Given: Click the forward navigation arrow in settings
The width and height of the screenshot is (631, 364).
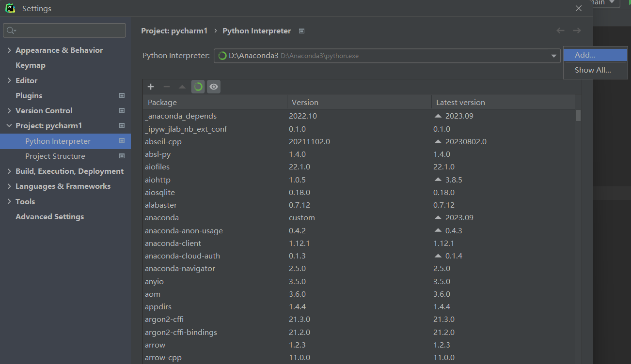Looking at the screenshot, I should (577, 30).
